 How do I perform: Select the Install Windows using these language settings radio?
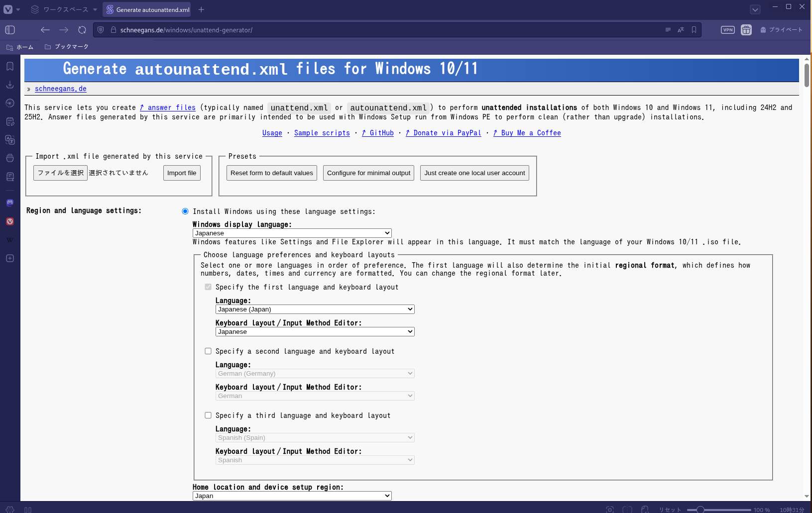tap(185, 211)
